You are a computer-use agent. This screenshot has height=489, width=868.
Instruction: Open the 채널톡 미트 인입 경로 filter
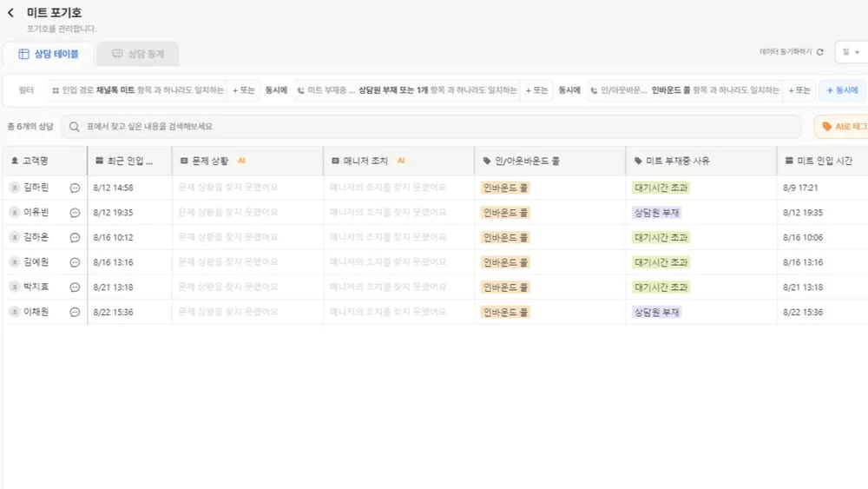(x=137, y=90)
